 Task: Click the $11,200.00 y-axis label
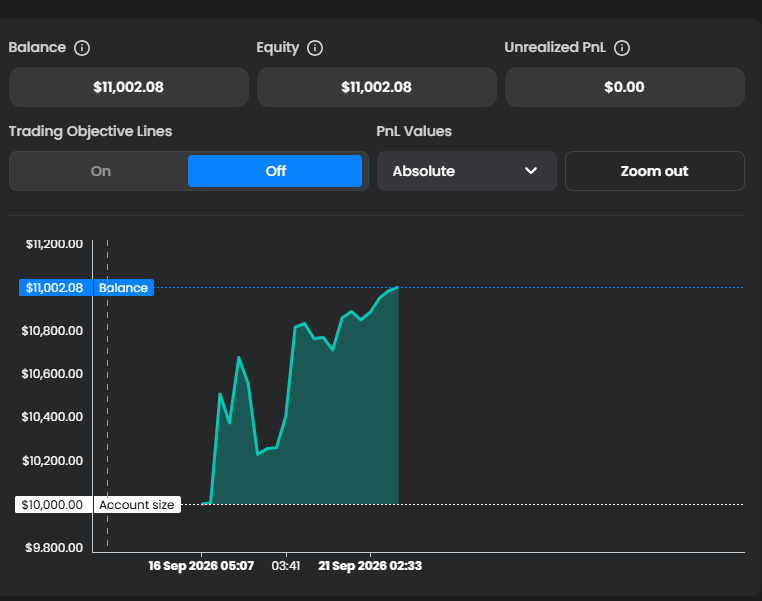(x=54, y=244)
